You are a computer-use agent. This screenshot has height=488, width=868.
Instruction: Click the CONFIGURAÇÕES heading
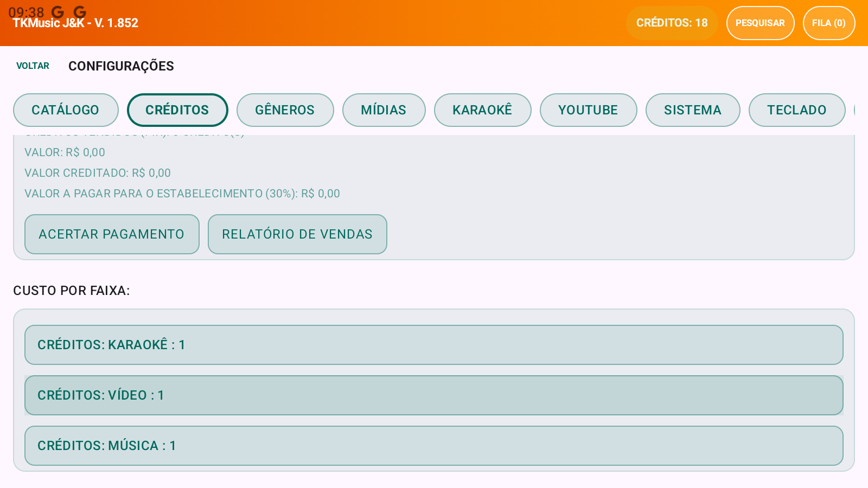[121, 66]
